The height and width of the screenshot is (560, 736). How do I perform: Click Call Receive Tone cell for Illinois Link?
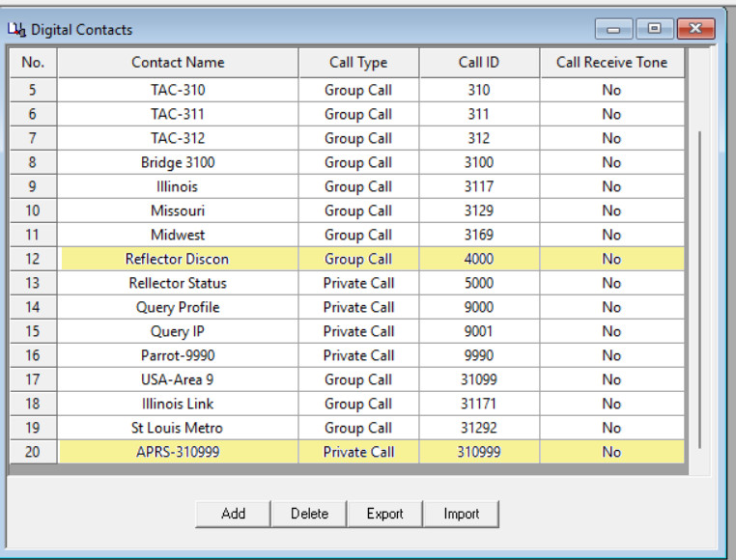(612, 404)
